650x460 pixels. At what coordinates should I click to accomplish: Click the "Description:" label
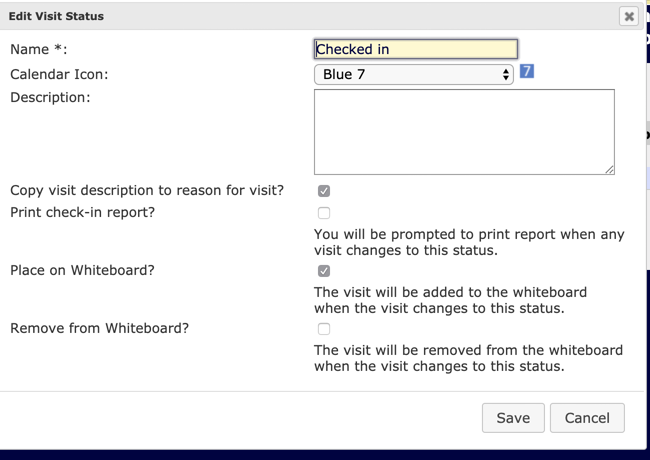pyautogui.click(x=50, y=97)
